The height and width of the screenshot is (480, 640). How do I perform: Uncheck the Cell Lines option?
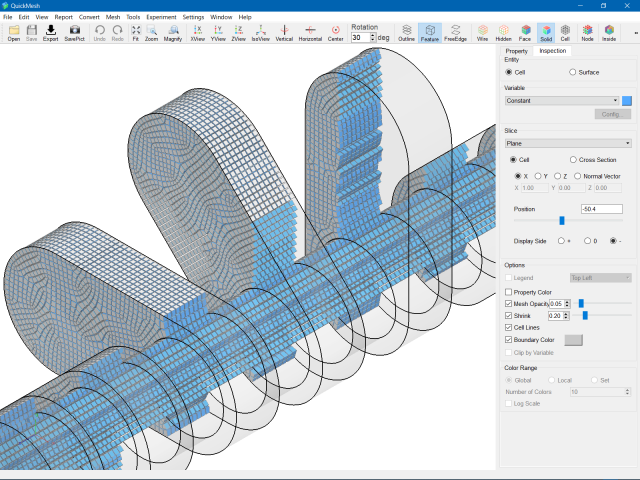(x=509, y=327)
